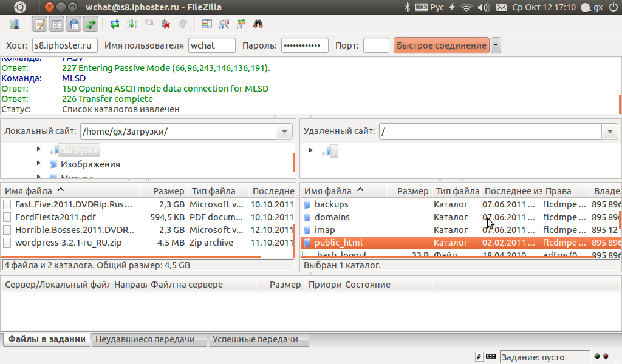Image resolution: width=622 pixels, height=364 pixels.
Task: Toggle transfer queue display button
Action: 91,24
